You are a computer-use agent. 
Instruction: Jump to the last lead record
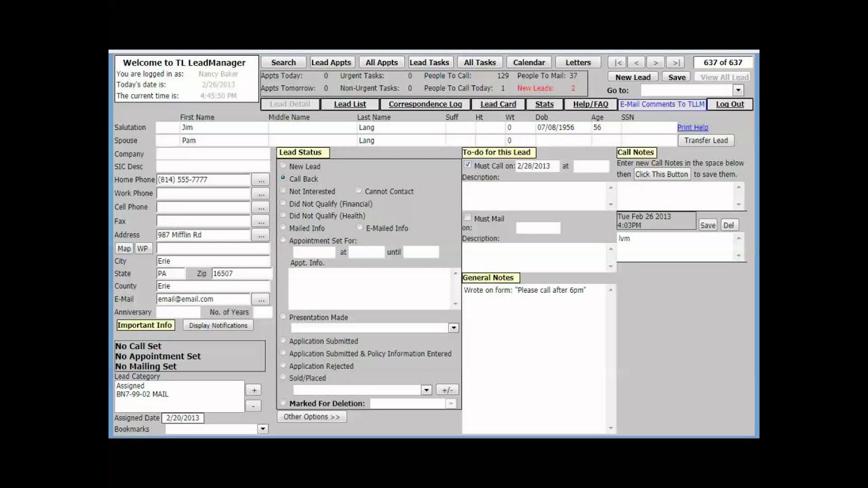[675, 62]
